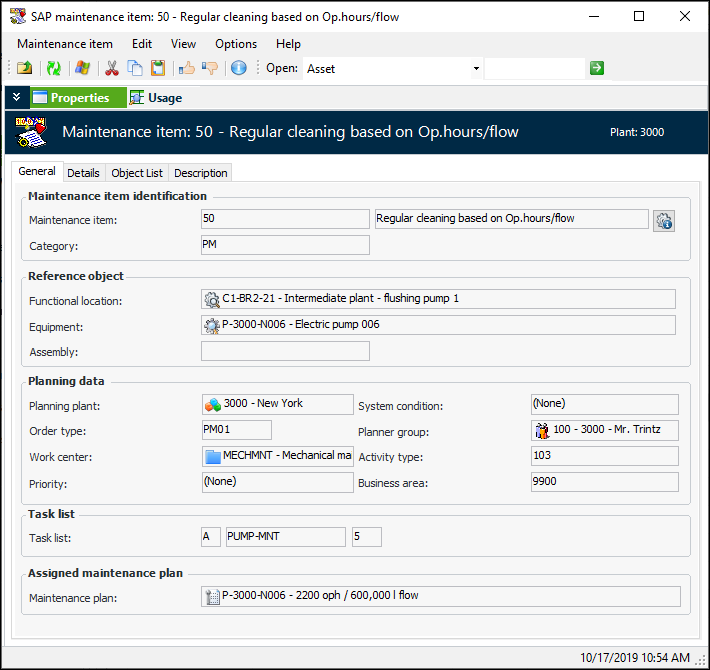Click the scissors cut icon
The width and height of the screenshot is (710, 670).
click(112, 68)
